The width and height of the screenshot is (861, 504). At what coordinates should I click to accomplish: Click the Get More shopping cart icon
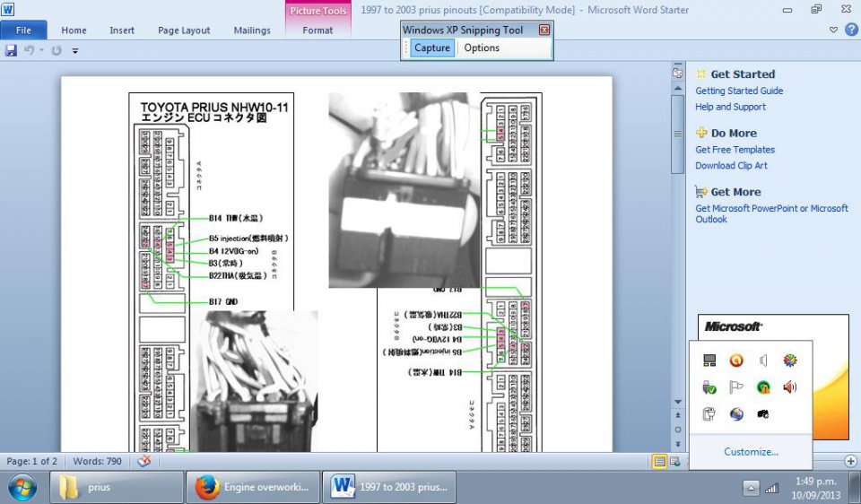click(701, 191)
